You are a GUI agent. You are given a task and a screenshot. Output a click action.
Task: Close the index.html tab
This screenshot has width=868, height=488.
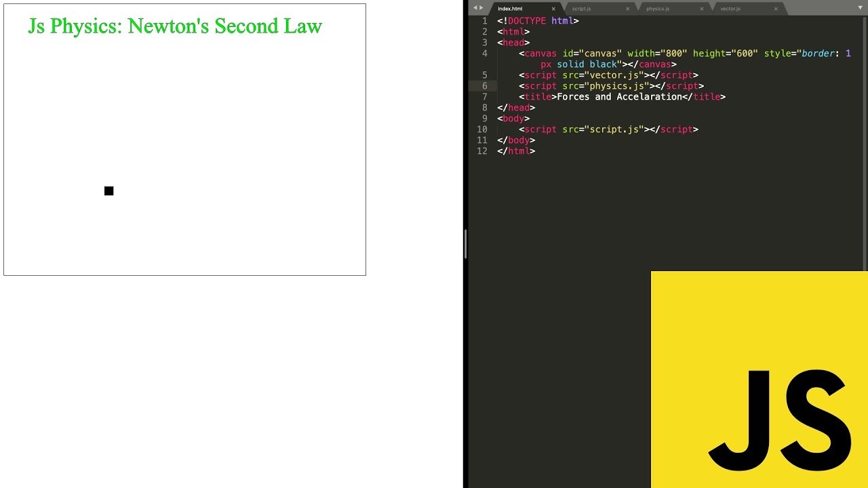tap(553, 9)
